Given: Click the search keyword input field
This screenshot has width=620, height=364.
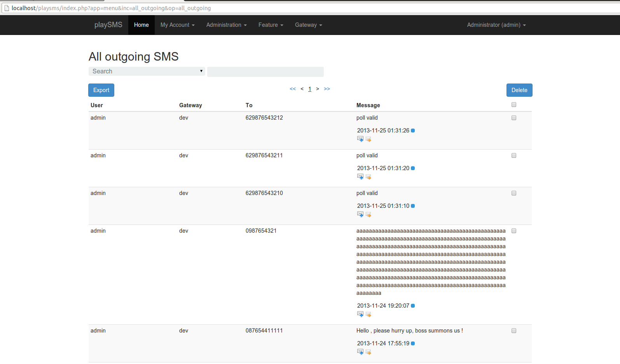Looking at the screenshot, I should coord(265,72).
